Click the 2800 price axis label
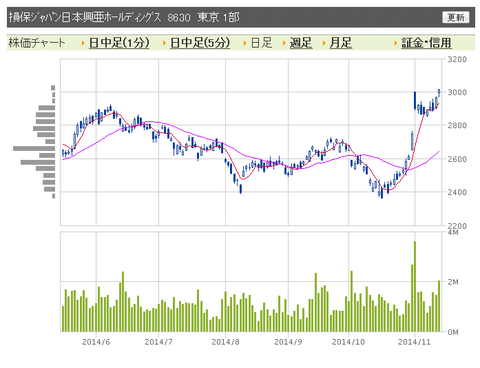The image size is (480, 368). tap(457, 126)
